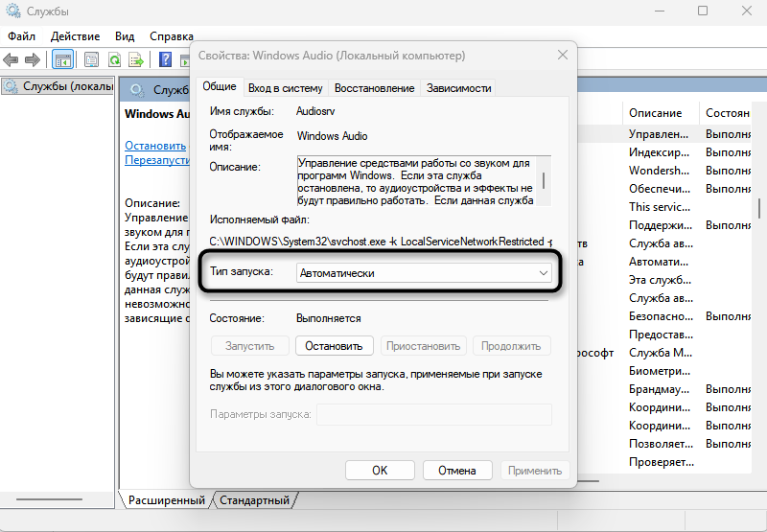
Task: Open the Действие menu
Action: point(75,36)
